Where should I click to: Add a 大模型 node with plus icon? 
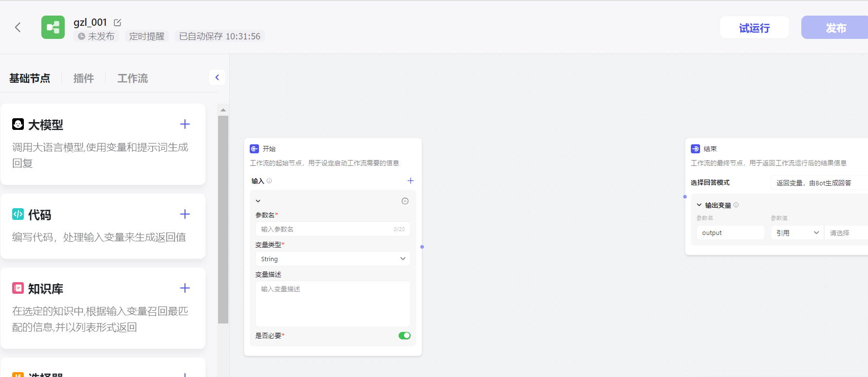(x=185, y=124)
